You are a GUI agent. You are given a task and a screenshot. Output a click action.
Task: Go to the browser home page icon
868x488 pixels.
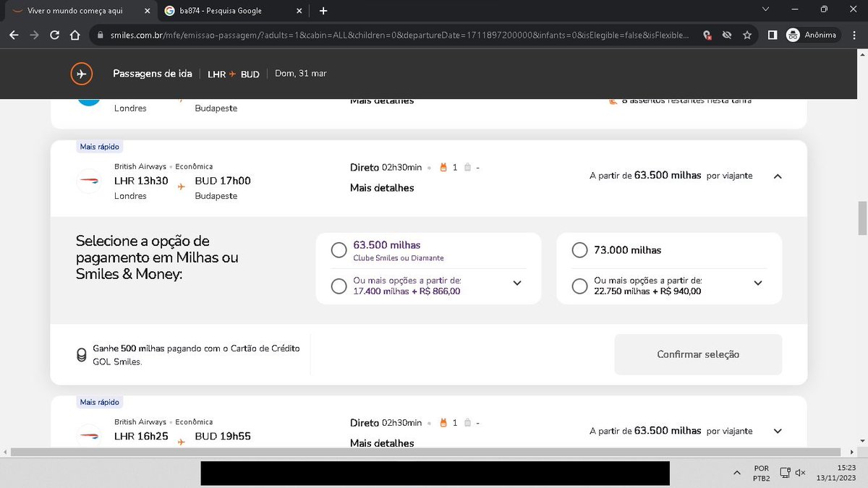pyautogui.click(x=75, y=35)
